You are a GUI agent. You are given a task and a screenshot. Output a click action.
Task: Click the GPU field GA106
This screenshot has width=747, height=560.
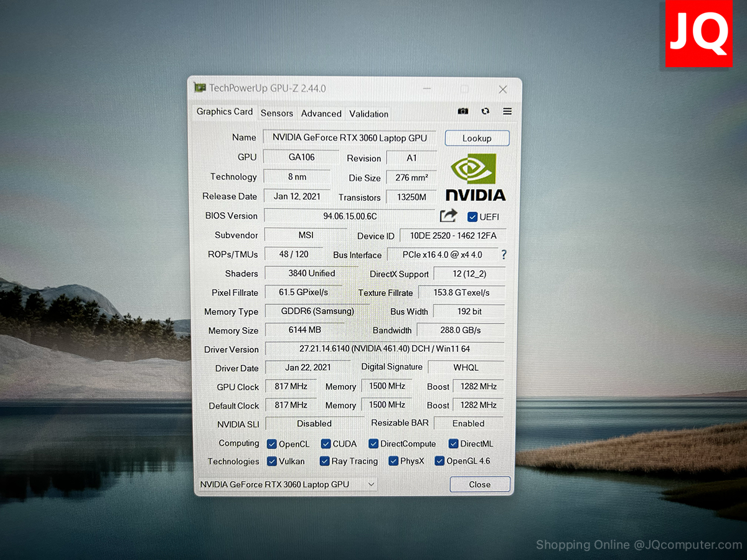[301, 157]
